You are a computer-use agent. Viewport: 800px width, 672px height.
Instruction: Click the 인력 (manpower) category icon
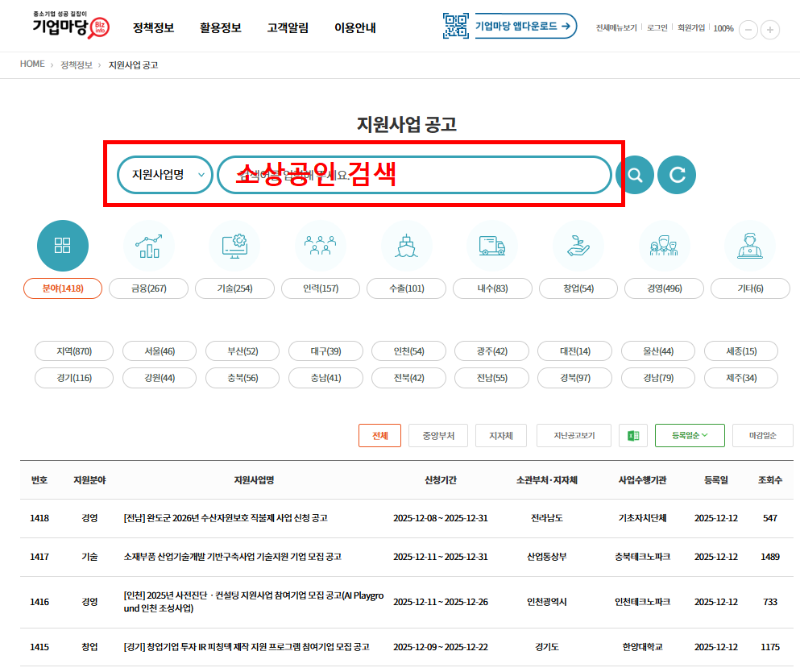320,246
